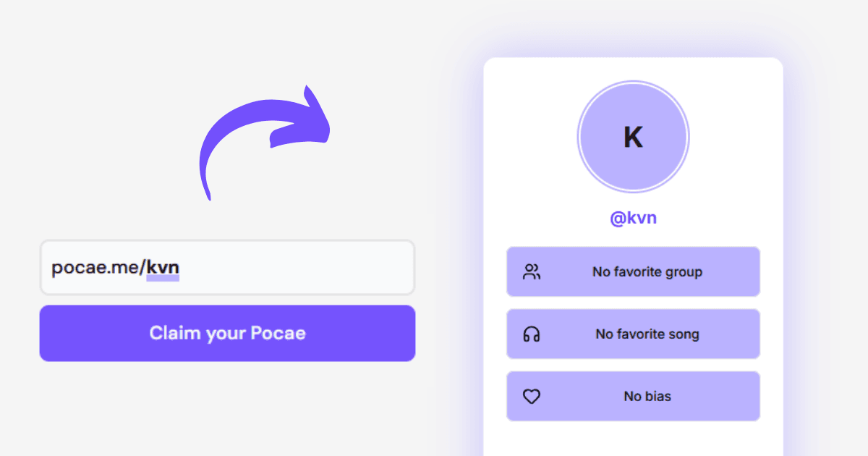Image resolution: width=868 pixels, height=456 pixels.
Task: Click the people group icon
Action: pos(532,272)
